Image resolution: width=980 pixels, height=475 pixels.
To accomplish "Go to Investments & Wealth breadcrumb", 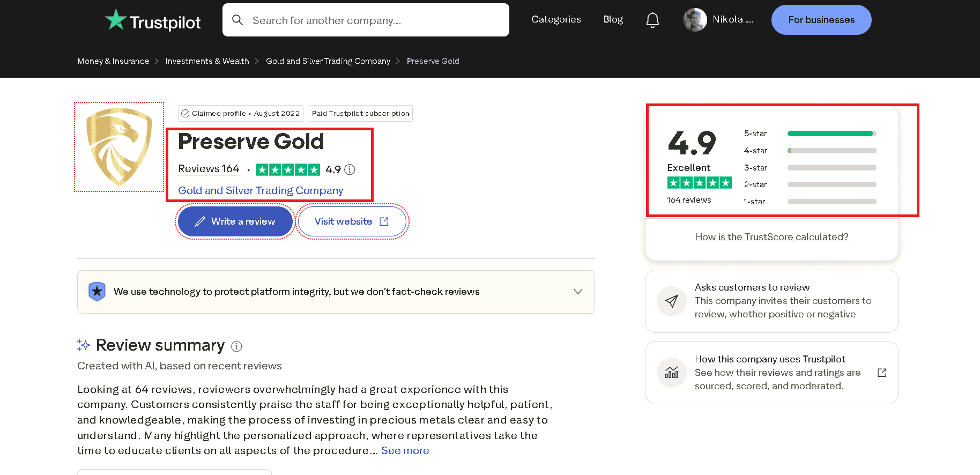I will point(207,61).
